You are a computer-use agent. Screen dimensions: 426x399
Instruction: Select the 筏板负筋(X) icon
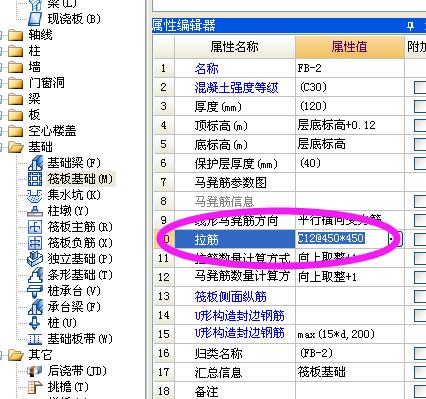coord(35,243)
